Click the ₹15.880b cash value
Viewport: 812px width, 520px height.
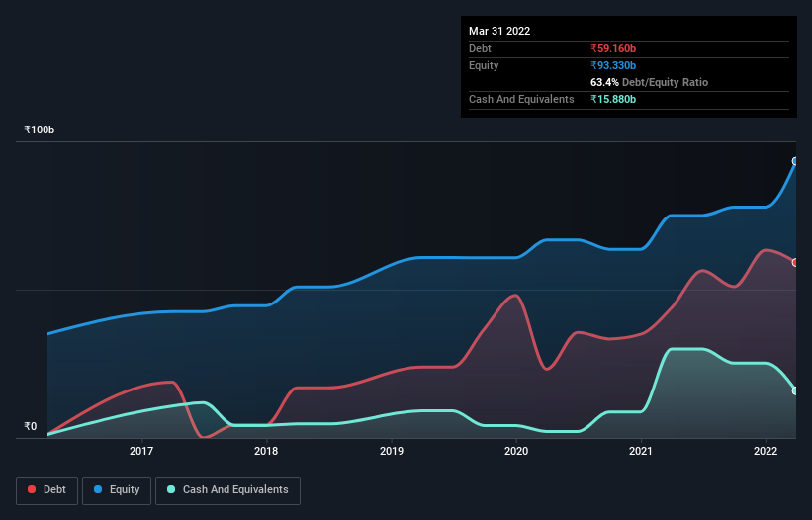613,99
